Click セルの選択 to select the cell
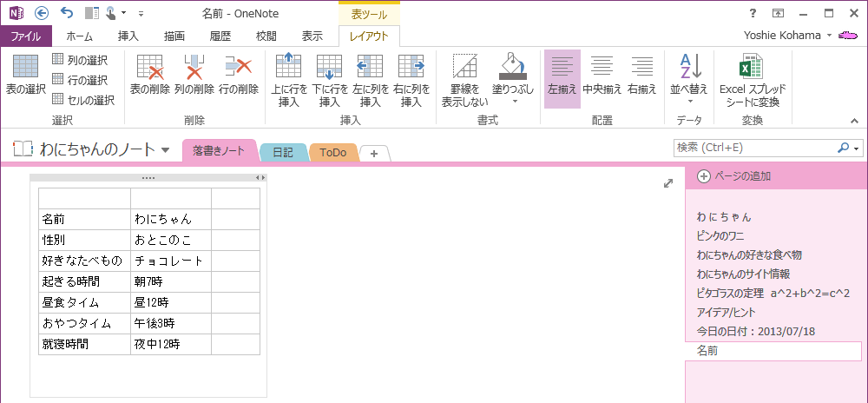The width and height of the screenshot is (868, 403). click(83, 100)
